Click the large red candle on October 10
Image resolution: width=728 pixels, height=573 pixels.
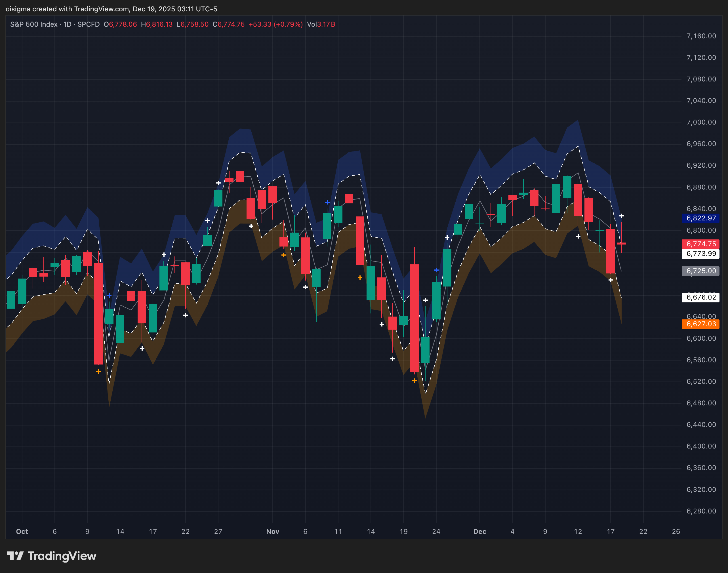[x=98, y=314]
